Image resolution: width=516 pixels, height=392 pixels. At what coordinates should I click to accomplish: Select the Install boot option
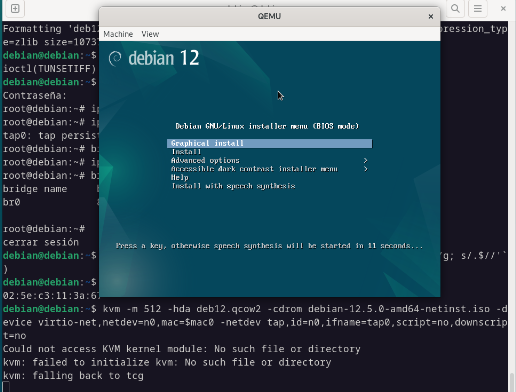[186, 152]
